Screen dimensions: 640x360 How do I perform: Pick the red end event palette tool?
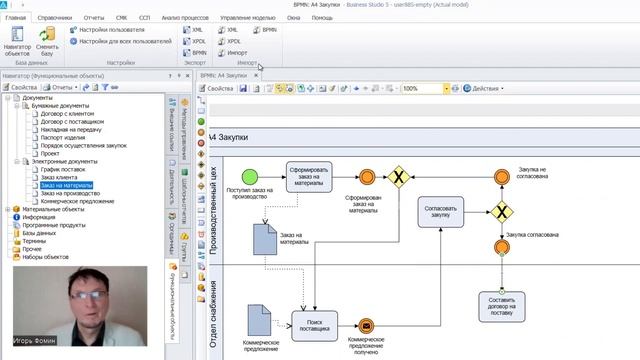click(x=201, y=143)
